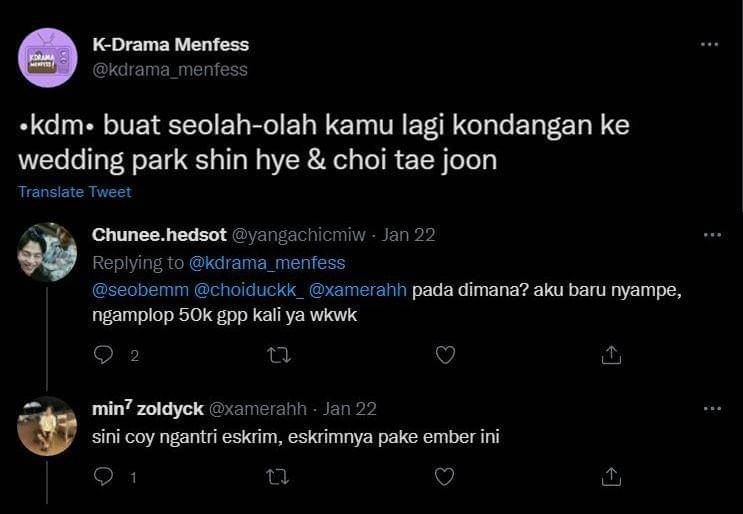The image size is (743, 514).
Task: Reply to Chunee.hedsot's tweet
Action: pos(104,355)
